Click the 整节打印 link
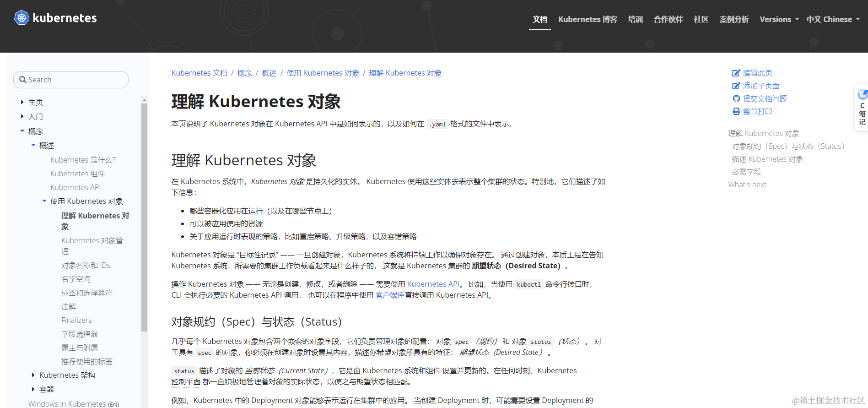Image resolution: width=868 pixels, height=408 pixels. click(x=757, y=111)
